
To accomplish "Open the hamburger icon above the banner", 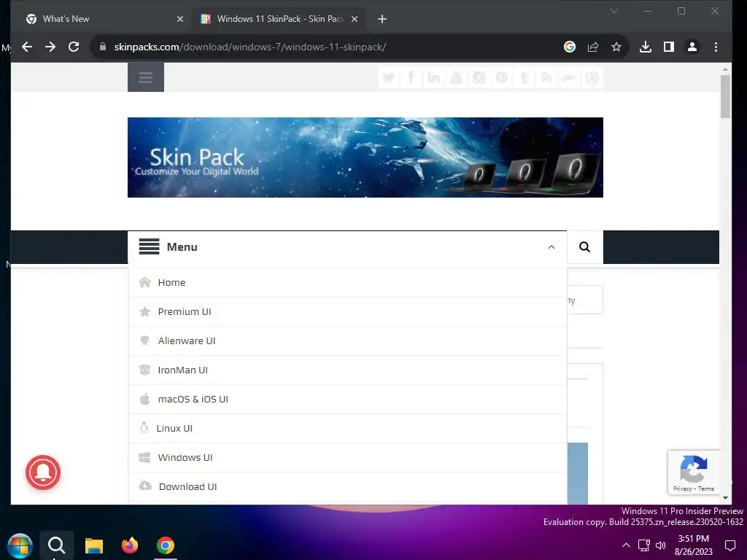I will pyautogui.click(x=146, y=77).
